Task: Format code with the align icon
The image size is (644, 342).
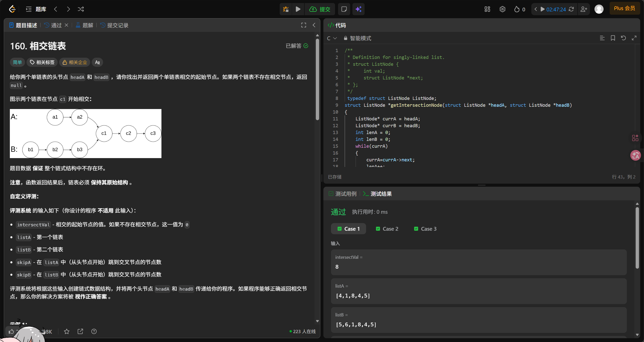Action: click(x=602, y=38)
